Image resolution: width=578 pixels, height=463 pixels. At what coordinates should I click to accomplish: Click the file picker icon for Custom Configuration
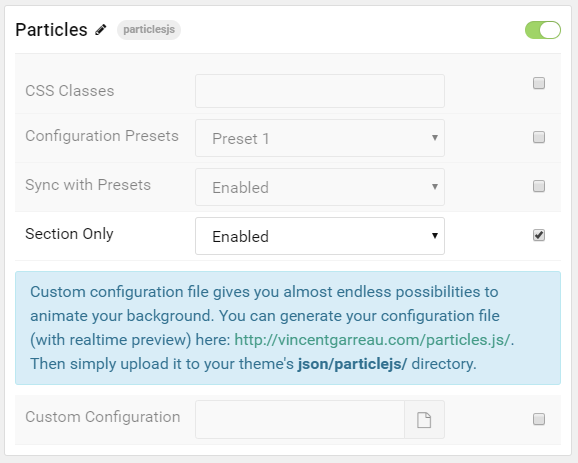424,420
